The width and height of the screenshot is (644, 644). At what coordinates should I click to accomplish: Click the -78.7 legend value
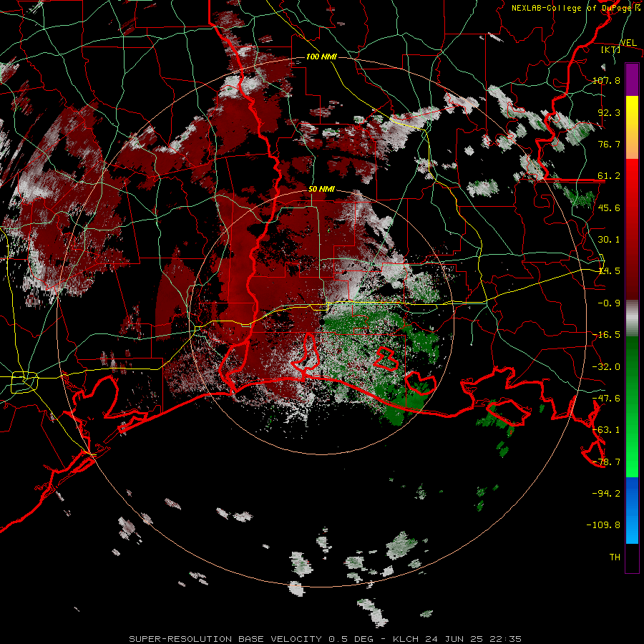(x=606, y=462)
